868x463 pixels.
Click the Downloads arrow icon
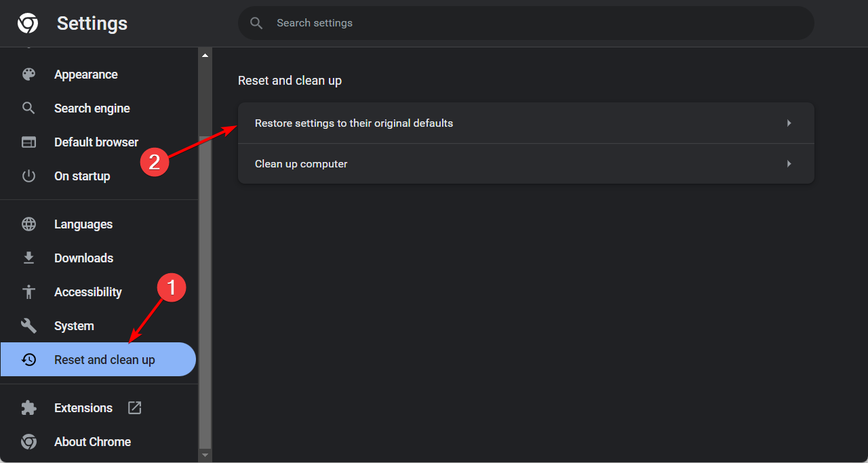click(x=28, y=258)
